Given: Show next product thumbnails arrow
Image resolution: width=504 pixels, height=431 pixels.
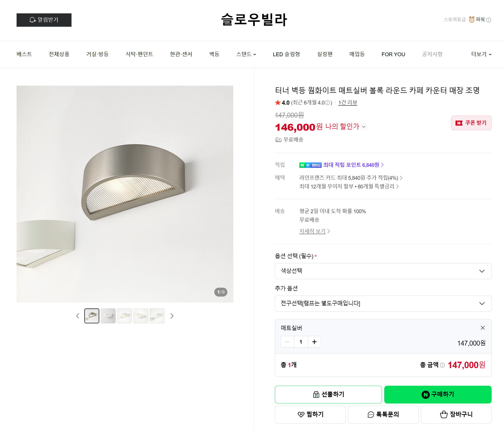Looking at the screenshot, I should (172, 316).
